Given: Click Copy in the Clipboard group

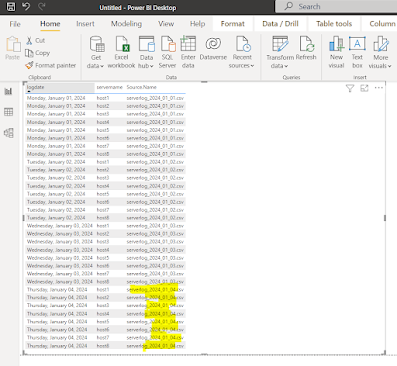Looking at the screenshot, I should (38, 53).
